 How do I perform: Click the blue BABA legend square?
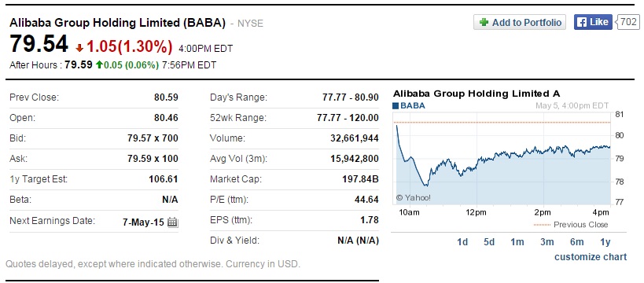pos(396,106)
